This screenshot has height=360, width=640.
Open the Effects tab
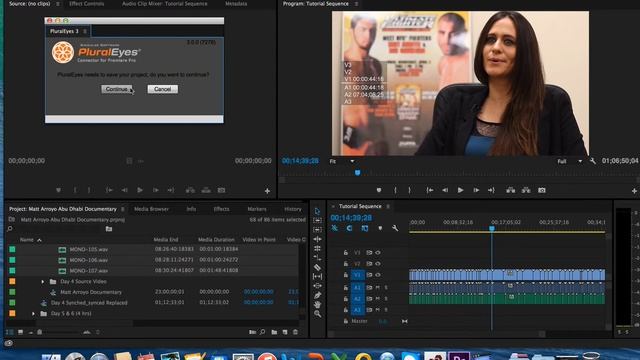pos(221,209)
